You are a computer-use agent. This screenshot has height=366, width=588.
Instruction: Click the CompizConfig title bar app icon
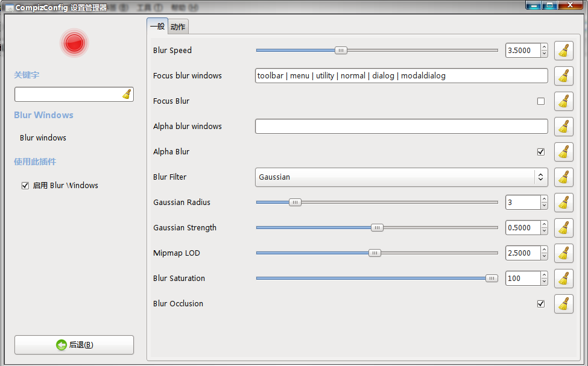(x=10, y=7)
